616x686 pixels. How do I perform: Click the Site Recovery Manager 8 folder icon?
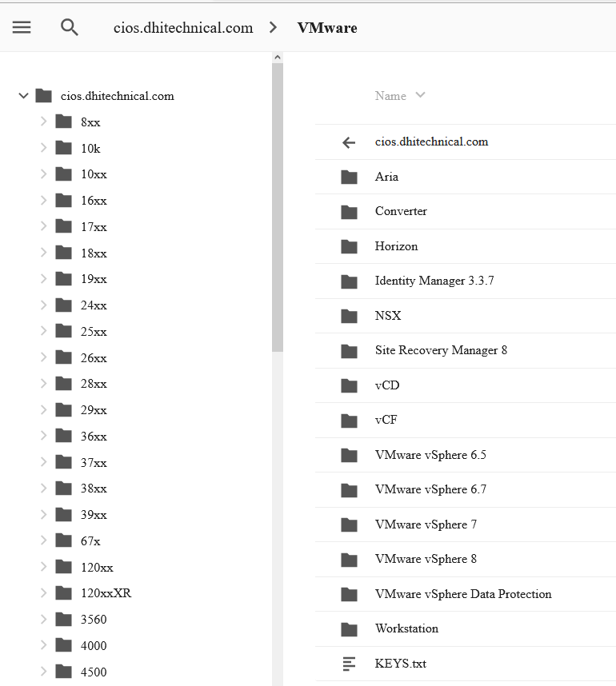(x=349, y=351)
